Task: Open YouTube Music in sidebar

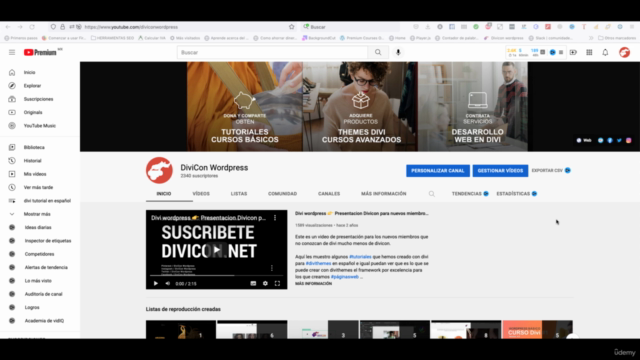Action: pyautogui.click(x=40, y=126)
